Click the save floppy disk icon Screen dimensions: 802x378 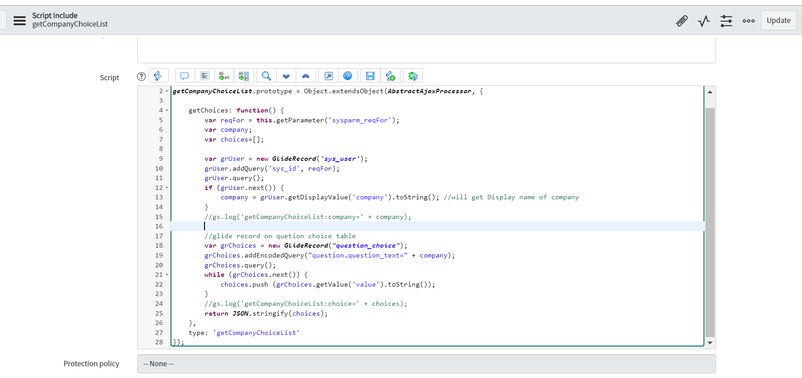click(370, 76)
